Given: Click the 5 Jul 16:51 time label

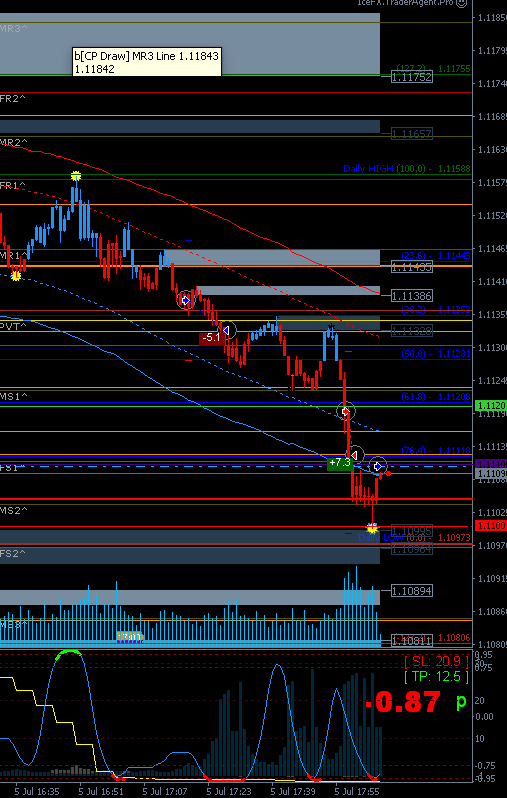Looking at the screenshot, I should (101, 792).
